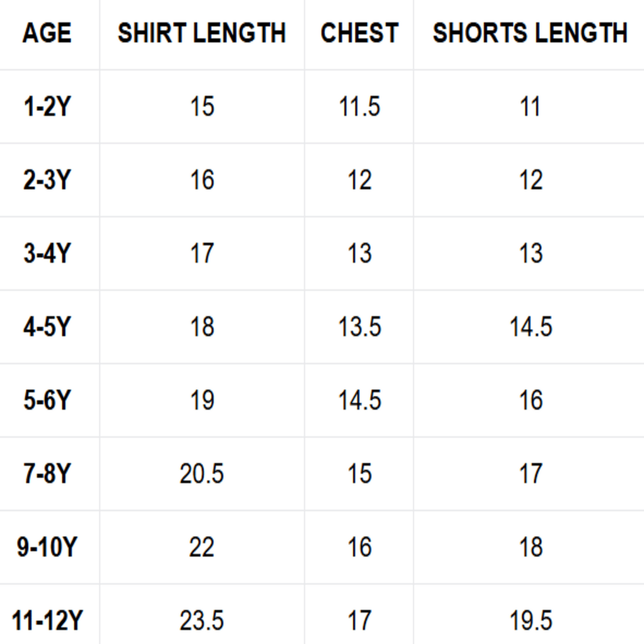Select the 13.5 chest value cell

point(359,327)
